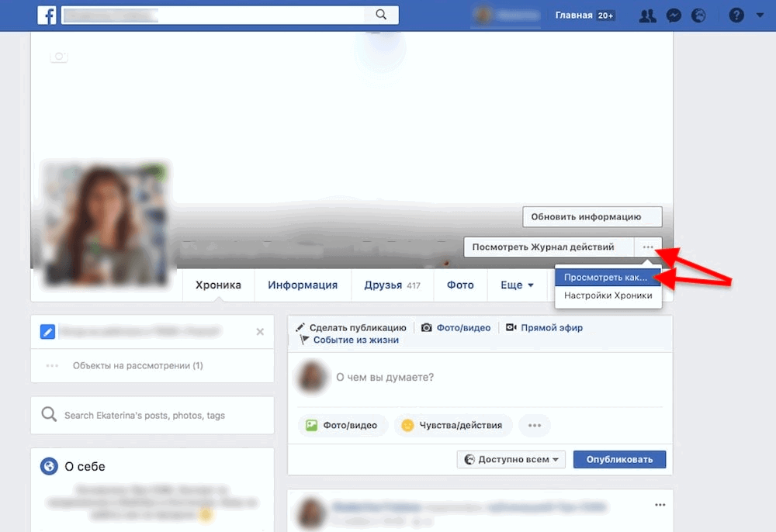
Task: Switch to the Информация tab
Action: coord(303,285)
